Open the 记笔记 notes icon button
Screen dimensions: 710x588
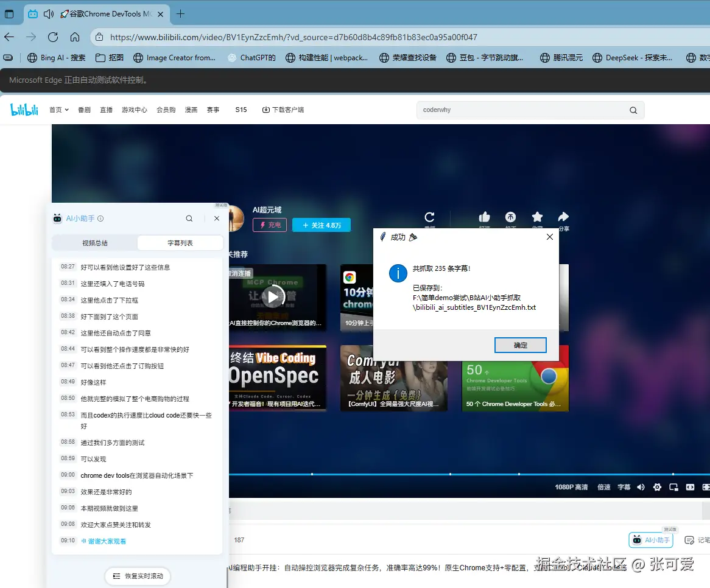(697, 540)
